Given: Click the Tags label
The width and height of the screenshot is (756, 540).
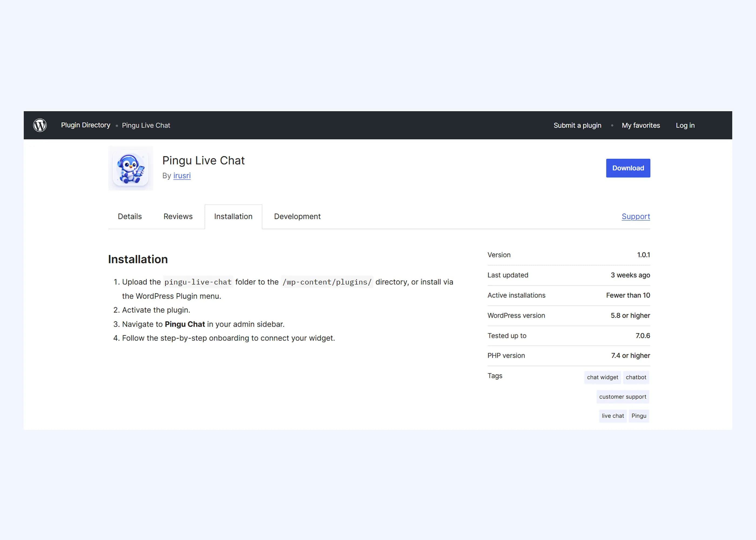Looking at the screenshot, I should point(495,376).
